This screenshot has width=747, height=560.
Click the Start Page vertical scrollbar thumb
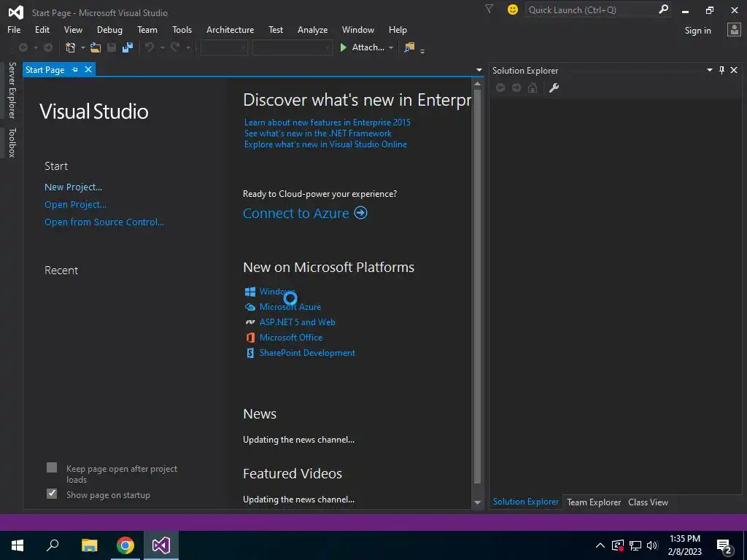(477, 287)
